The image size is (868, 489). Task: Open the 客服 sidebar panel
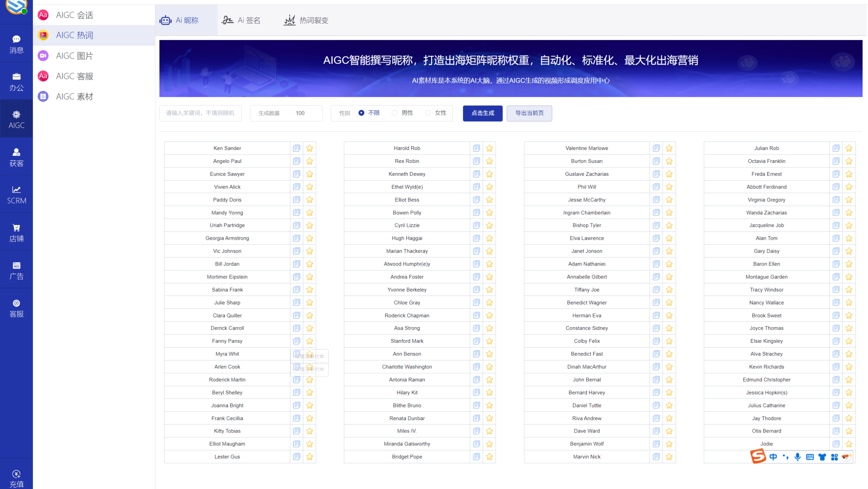click(x=16, y=307)
